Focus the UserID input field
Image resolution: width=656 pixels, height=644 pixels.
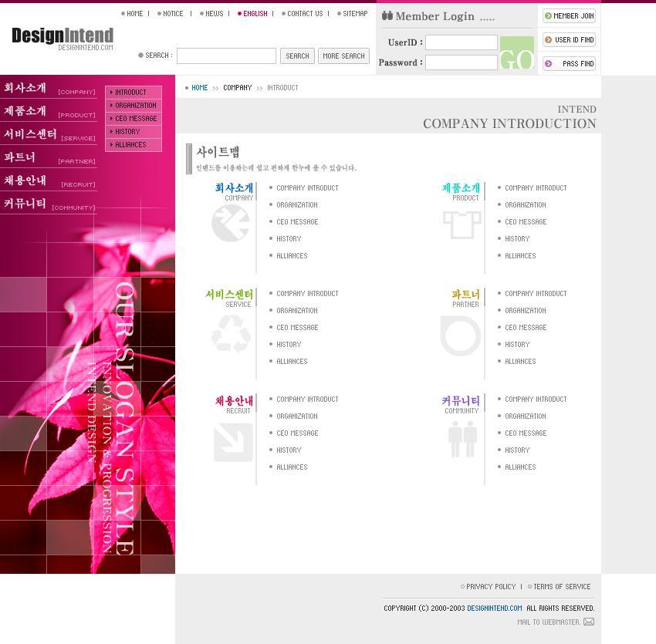461,42
